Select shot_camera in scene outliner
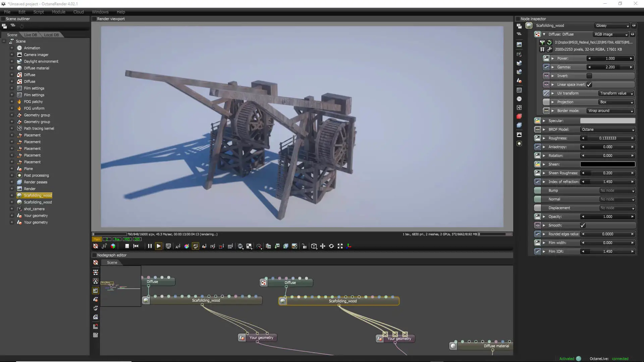The width and height of the screenshot is (644, 362). point(34,209)
